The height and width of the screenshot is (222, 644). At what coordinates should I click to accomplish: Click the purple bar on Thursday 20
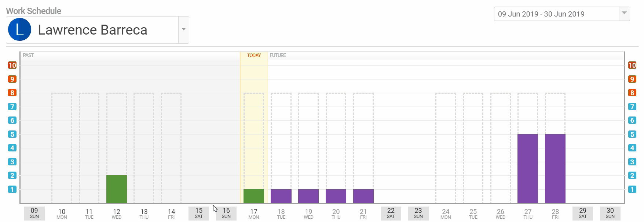(x=336, y=196)
